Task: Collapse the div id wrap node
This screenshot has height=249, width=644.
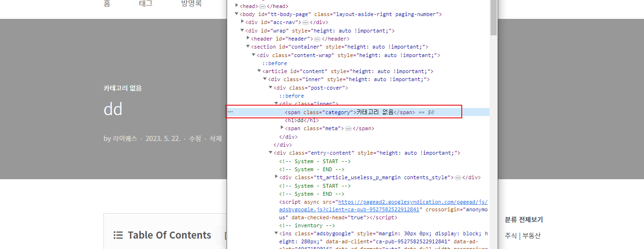Action: (243, 31)
